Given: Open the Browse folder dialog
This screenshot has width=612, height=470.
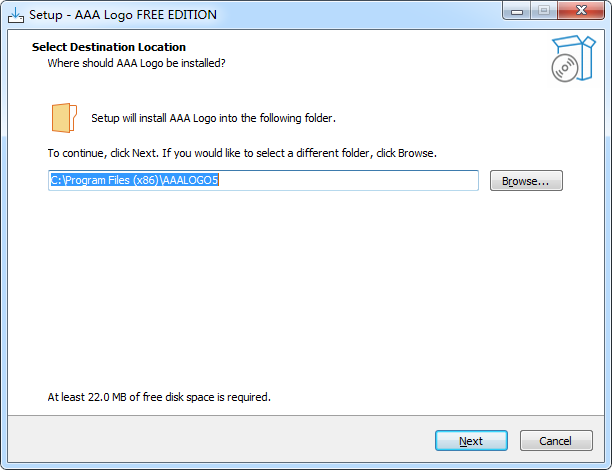Looking at the screenshot, I should pyautogui.click(x=526, y=181).
